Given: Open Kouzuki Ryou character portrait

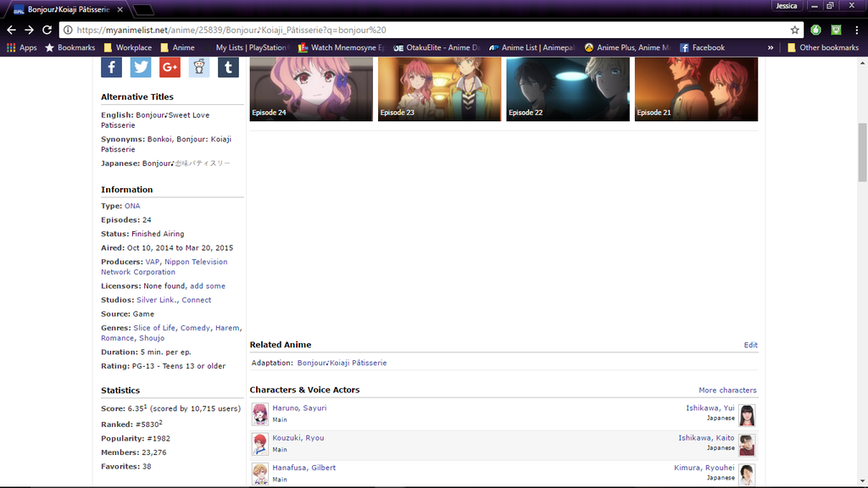Looking at the screenshot, I should (260, 444).
